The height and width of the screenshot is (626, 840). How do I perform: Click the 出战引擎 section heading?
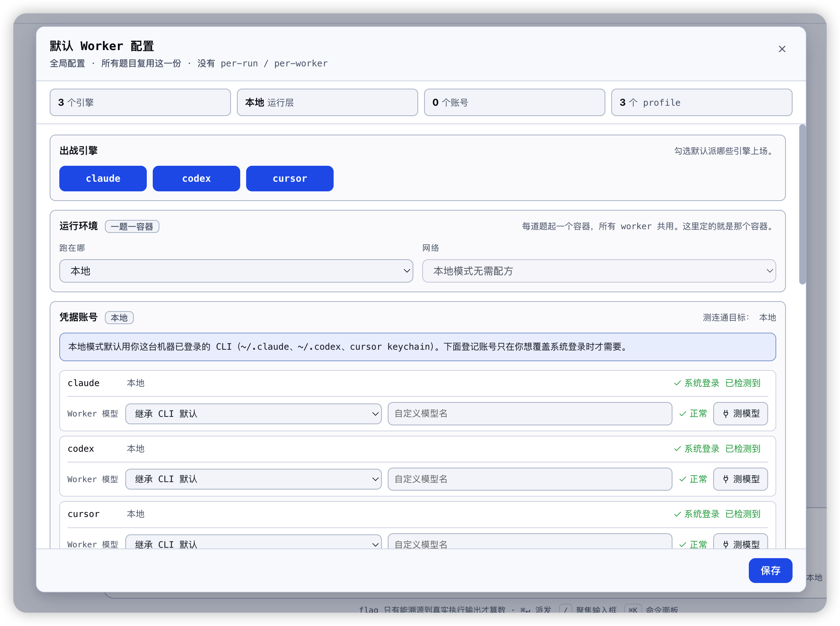coord(78,151)
